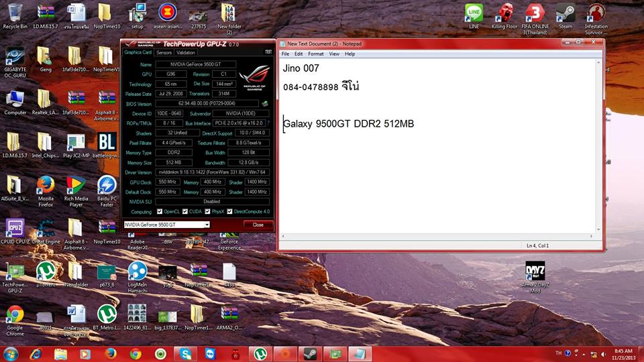Image resolution: width=644 pixels, height=362 pixels.
Task: Open FIFA ONLINE 3 desktop shortcut
Action: [x=535, y=19]
